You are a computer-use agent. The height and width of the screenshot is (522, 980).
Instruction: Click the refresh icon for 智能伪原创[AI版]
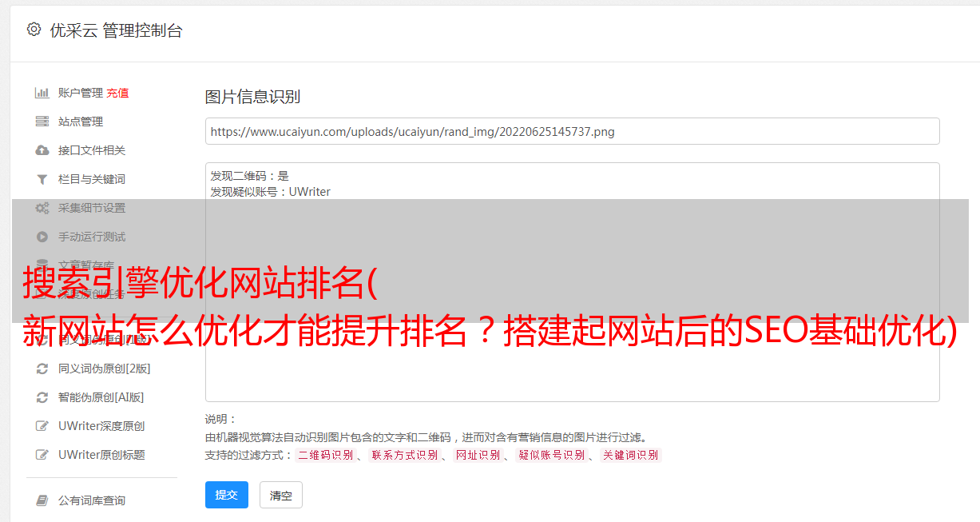(42, 397)
